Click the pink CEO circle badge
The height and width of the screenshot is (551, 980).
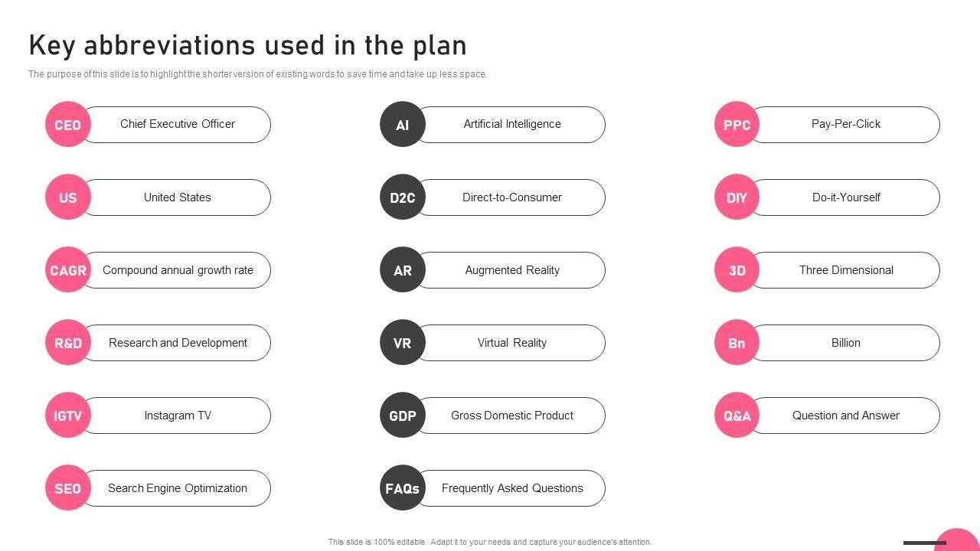(x=68, y=125)
